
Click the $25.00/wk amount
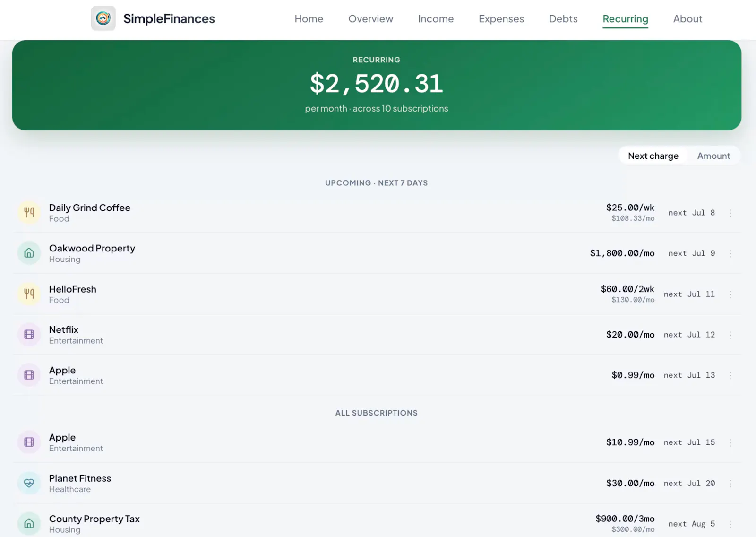(630, 208)
